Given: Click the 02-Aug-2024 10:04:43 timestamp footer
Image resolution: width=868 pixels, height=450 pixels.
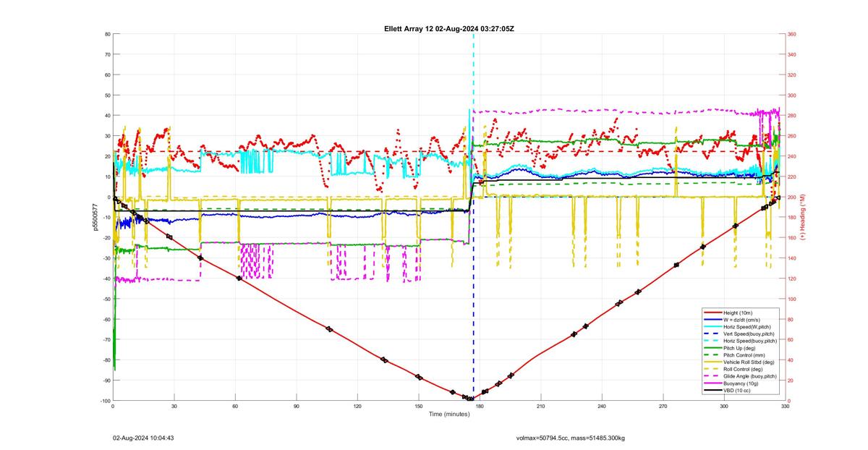Looking at the screenshot, I should pos(143,438).
